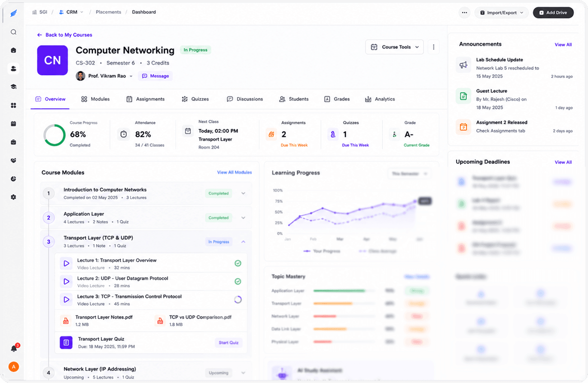The image size is (588, 383).
Task: Open notifications bell with red badge
Action: 14,348
